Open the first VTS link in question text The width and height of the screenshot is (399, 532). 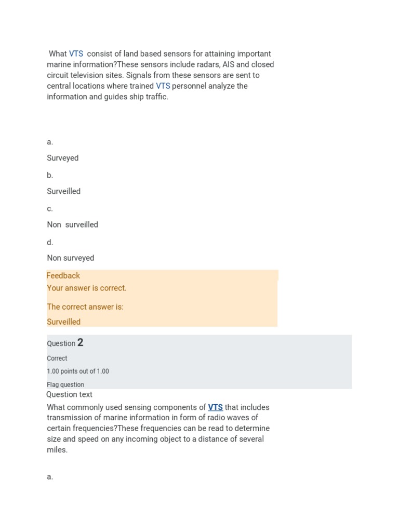tap(76, 54)
